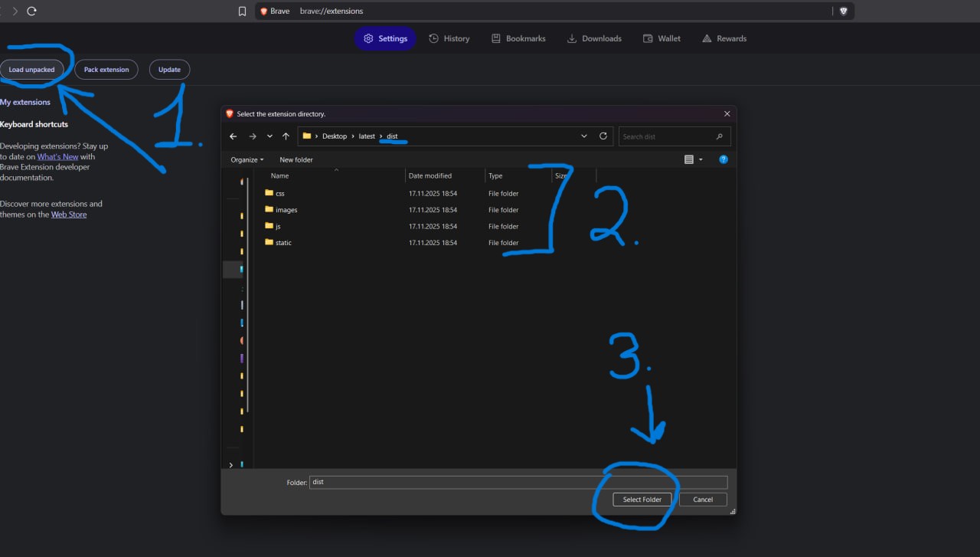Viewport: 980px width, 557px height.
Task: Open the view options dropdown
Action: point(700,159)
